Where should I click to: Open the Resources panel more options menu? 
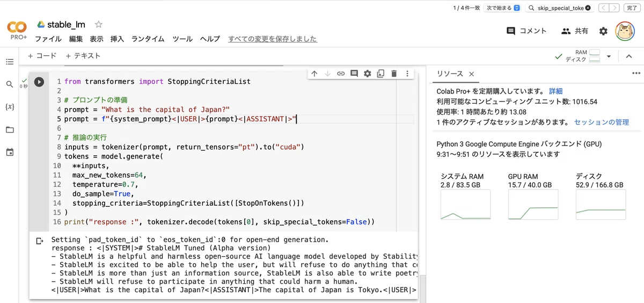coord(636,74)
